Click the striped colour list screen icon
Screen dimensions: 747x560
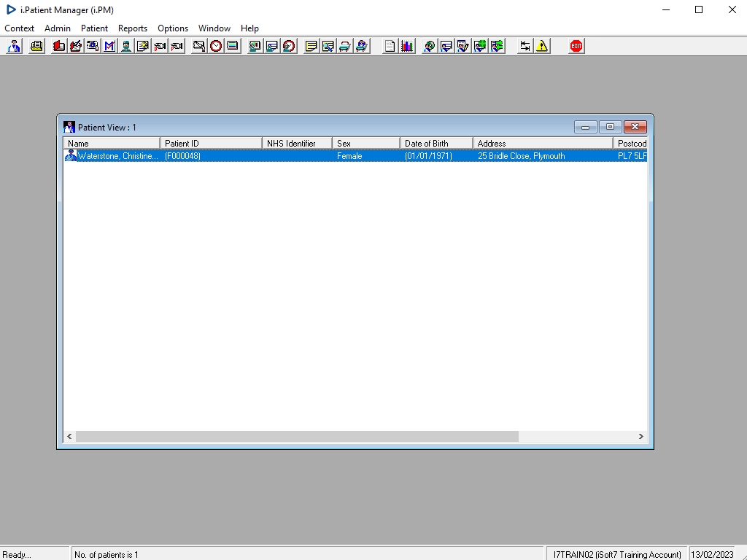[x=233, y=46]
